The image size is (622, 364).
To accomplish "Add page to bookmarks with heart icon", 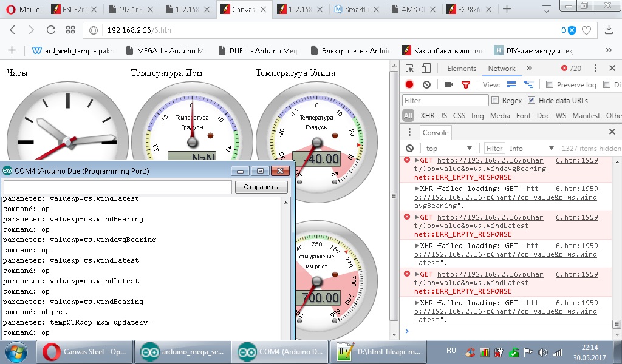I will (x=586, y=30).
